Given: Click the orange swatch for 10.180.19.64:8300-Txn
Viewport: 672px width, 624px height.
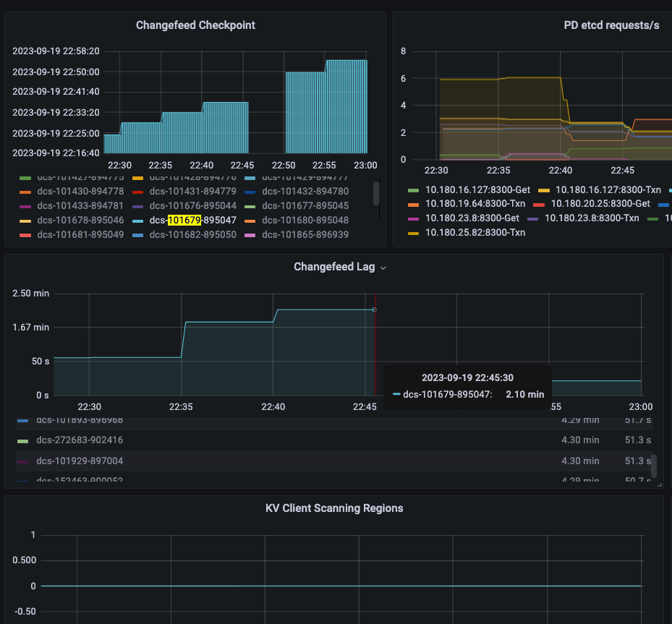Looking at the screenshot, I should coord(414,204).
